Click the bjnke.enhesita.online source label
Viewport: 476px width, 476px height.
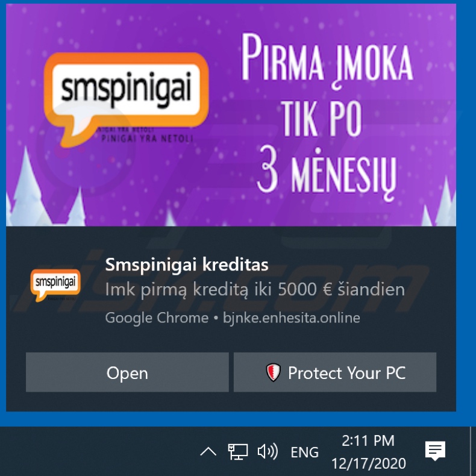click(292, 318)
